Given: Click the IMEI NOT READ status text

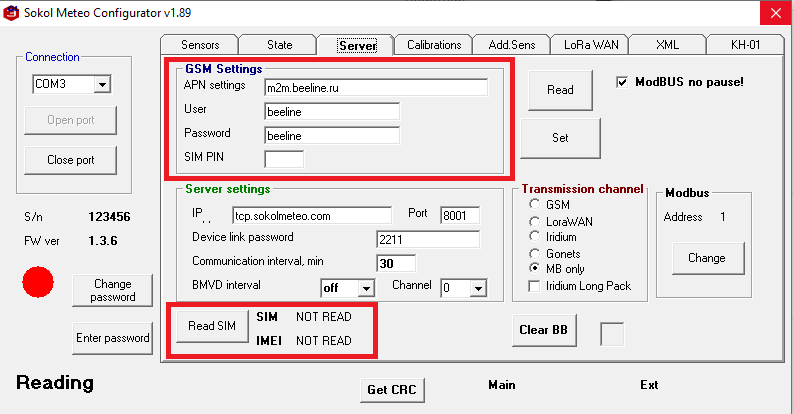Looking at the screenshot, I should pyautogui.click(x=324, y=341).
